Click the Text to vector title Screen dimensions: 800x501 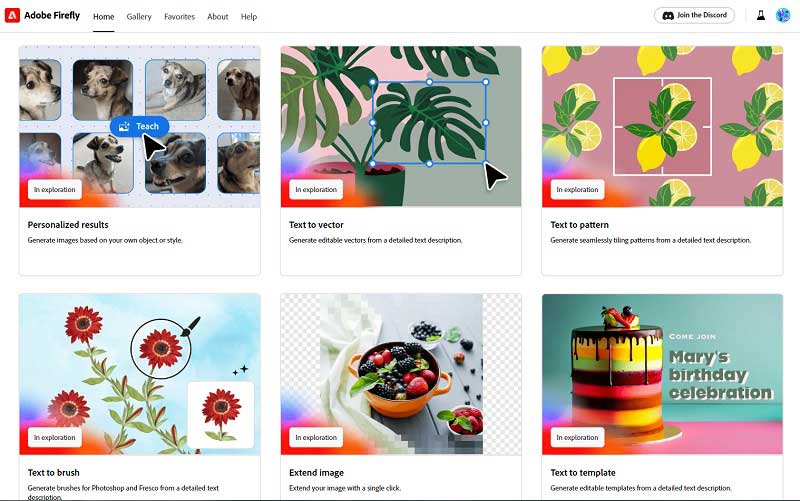point(316,224)
